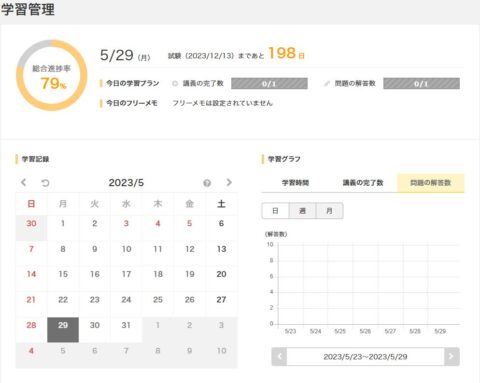The image size is (480, 383).
Task: Click 5/29 label on graph axis
Action: (440, 331)
